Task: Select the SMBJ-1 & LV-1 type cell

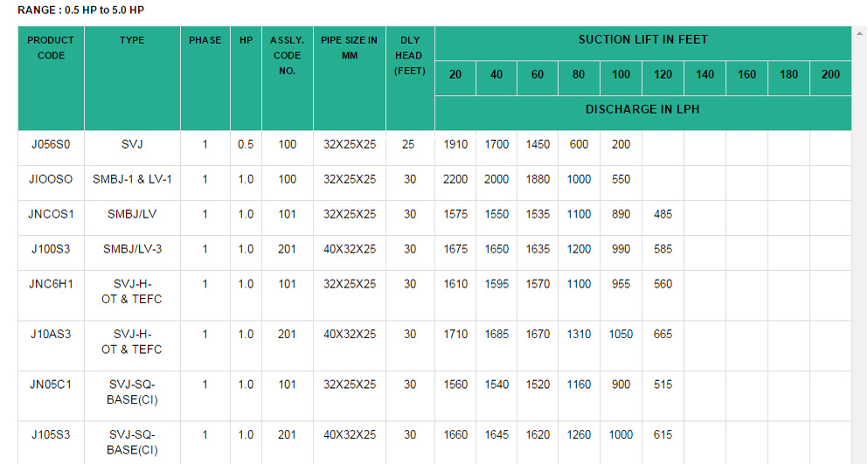Action: coord(132,179)
